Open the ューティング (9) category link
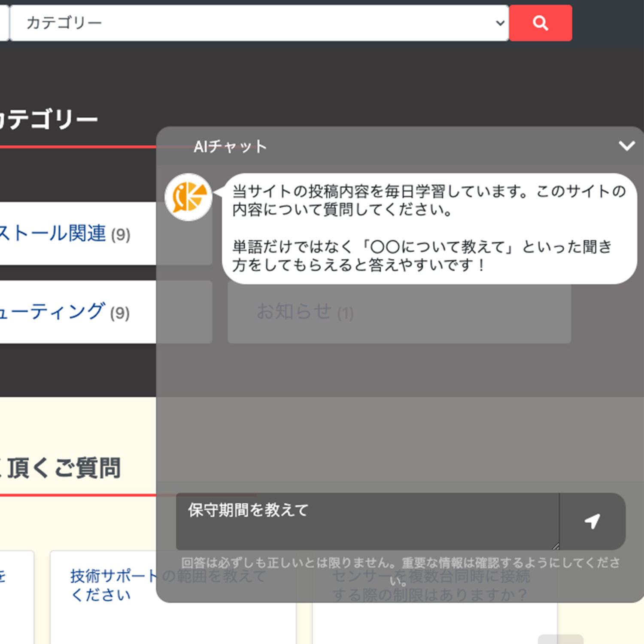Viewport: 644px width, 644px height. pyautogui.click(x=64, y=312)
